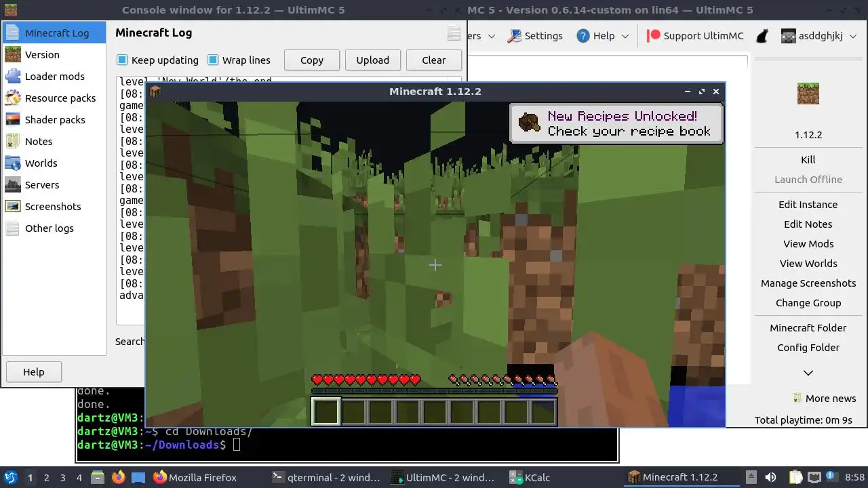
Task: Click Edit Notes in the side panel
Action: [x=808, y=224]
